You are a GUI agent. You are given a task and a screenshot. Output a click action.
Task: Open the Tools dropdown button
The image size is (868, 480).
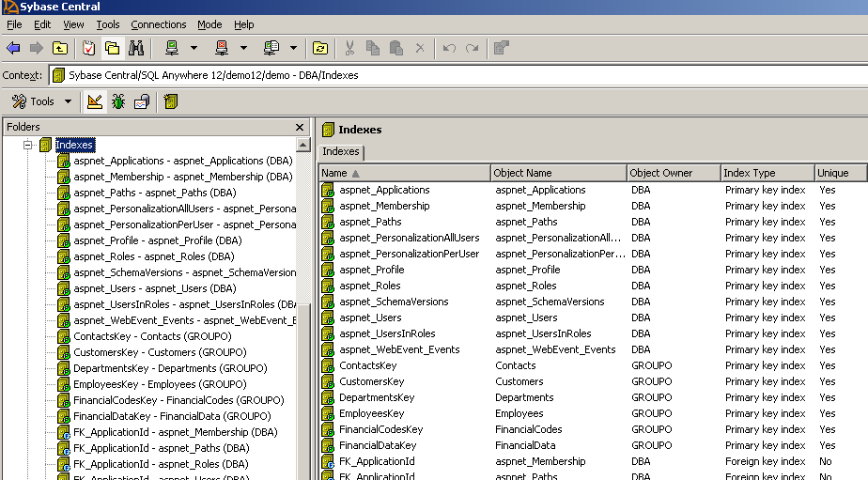(42, 101)
